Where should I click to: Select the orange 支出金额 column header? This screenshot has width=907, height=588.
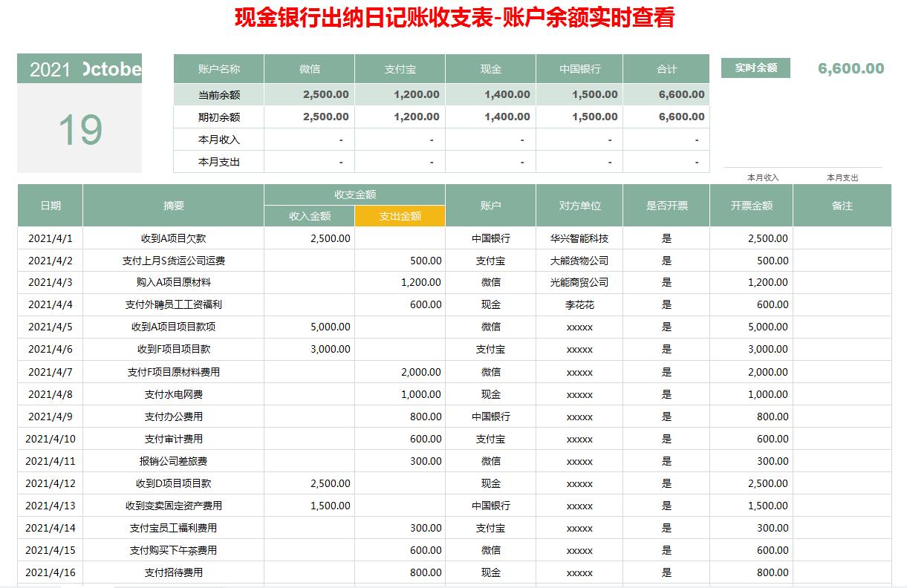400,215
